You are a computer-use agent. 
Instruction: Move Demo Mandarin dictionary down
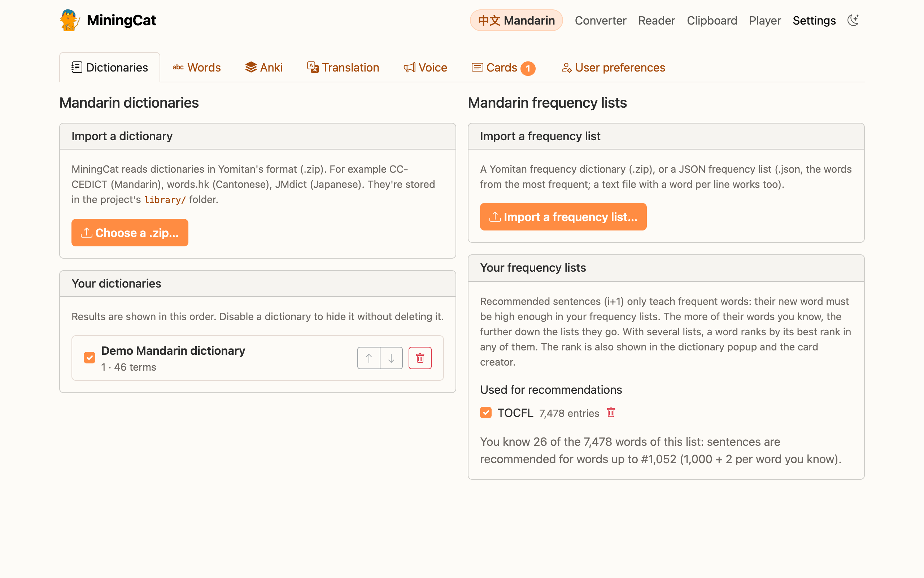click(x=391, y=358)
